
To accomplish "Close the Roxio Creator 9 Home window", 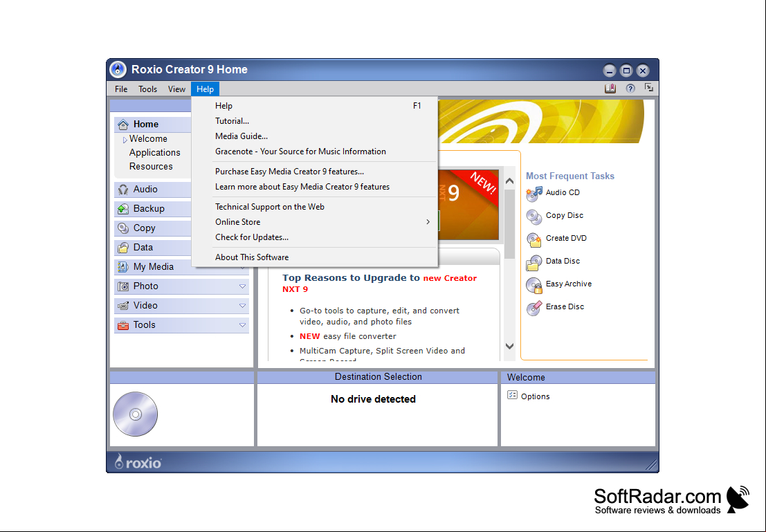I will (643, 71).
